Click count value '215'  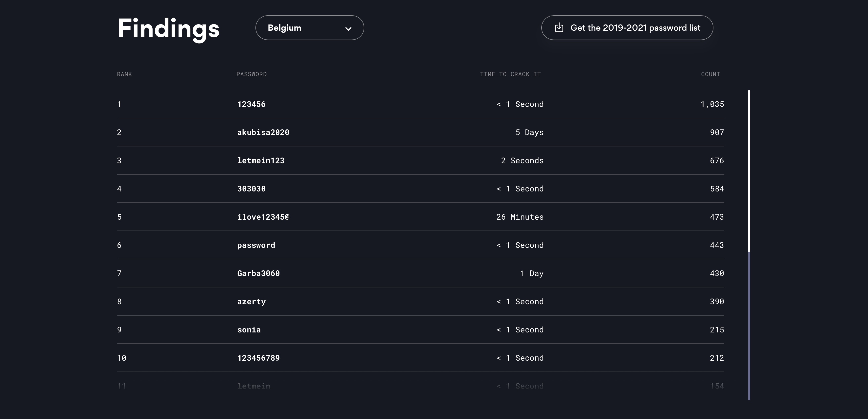click(x=717, y=330)
